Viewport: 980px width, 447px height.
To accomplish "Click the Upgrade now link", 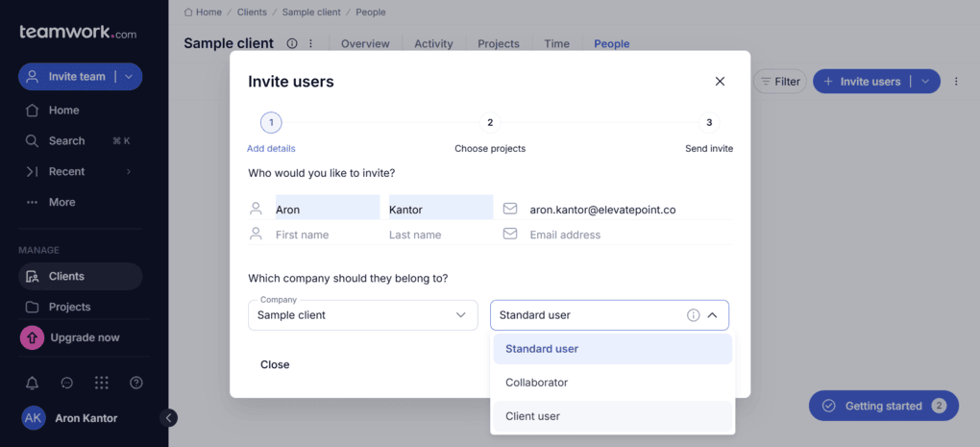I will (85, 337).
